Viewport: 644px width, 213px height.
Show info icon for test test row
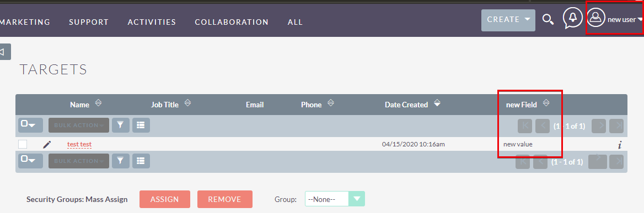point(619,145)
